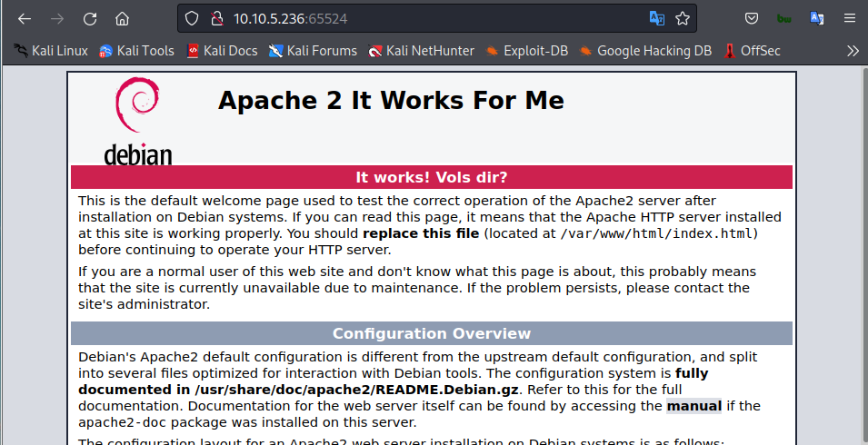Image resolution: width=868 pixels, height=445 pixels.
Task: Open the Firefox hamburger menu
Action: (x=850, y=18)
